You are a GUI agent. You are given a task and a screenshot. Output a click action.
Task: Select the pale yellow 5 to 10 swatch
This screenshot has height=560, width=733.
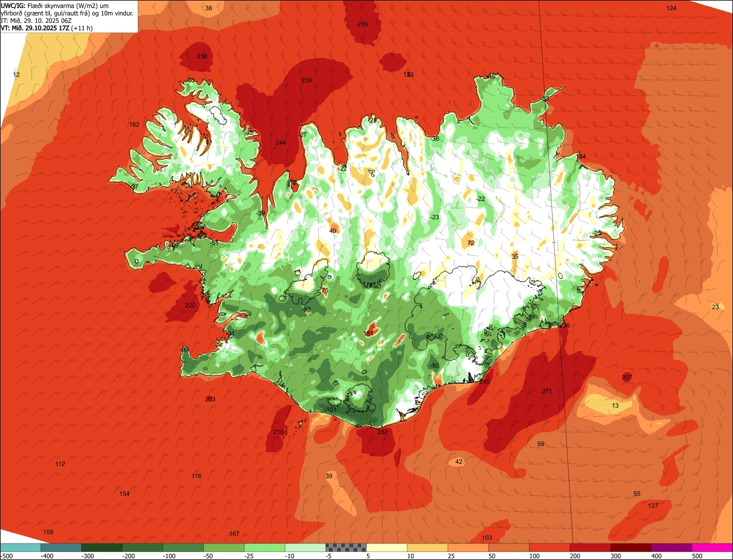(x=386, y=547)
